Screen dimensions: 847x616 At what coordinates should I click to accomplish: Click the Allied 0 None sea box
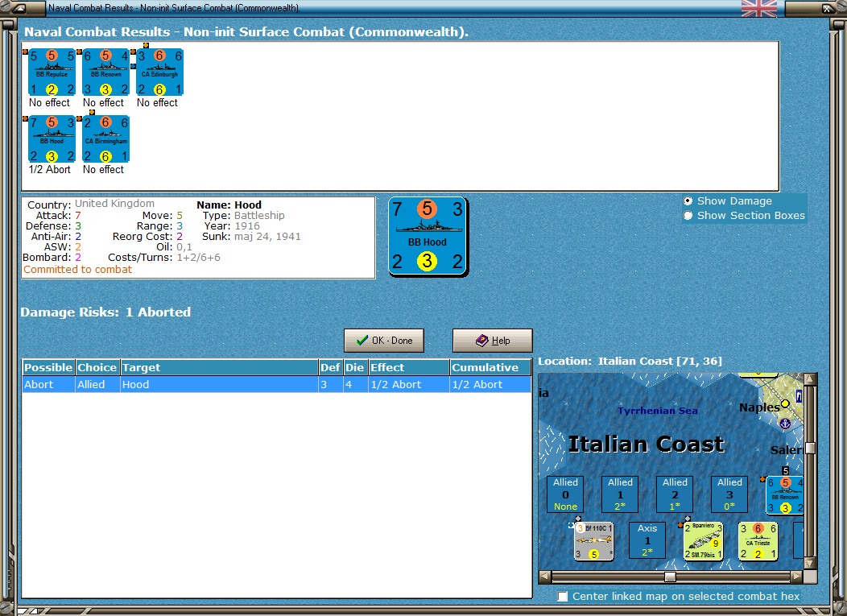pos(565,494)
